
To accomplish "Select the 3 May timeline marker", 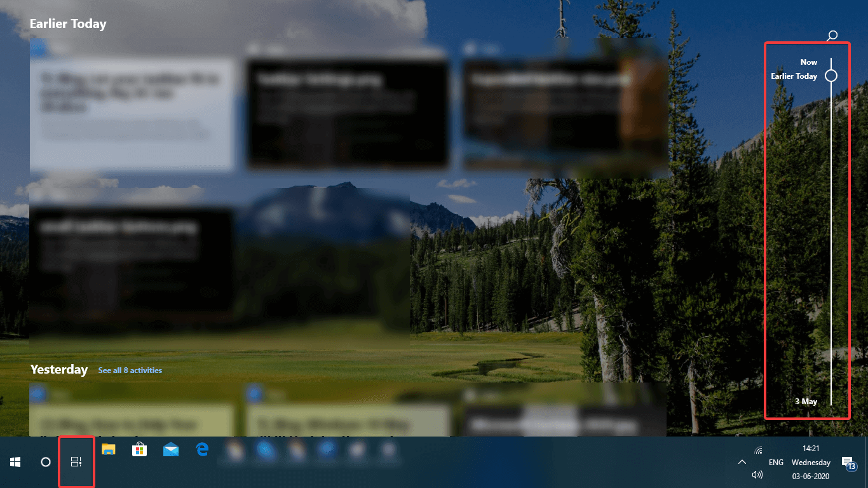I will [x=806, y=401].
